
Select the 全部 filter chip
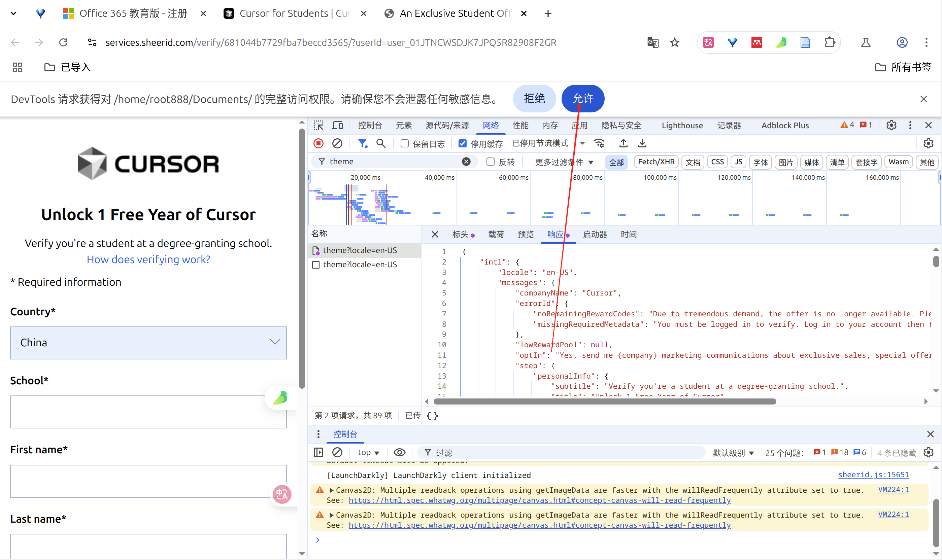[x=616, y=162]
